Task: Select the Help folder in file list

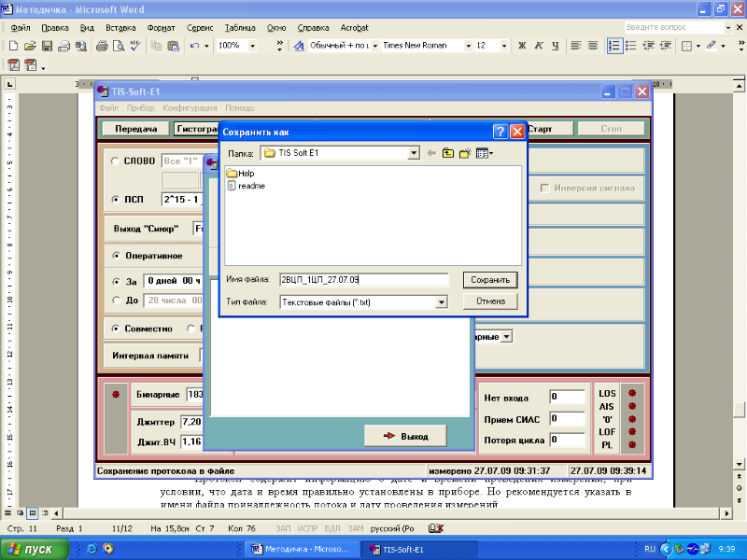Action: [241, 174]
